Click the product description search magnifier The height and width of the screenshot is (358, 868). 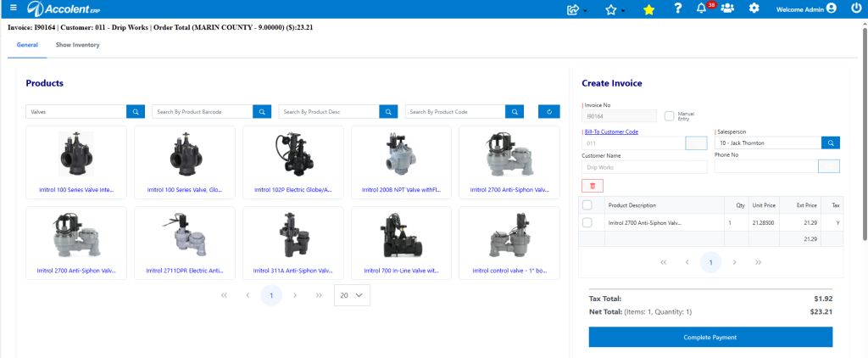point(388,111)
